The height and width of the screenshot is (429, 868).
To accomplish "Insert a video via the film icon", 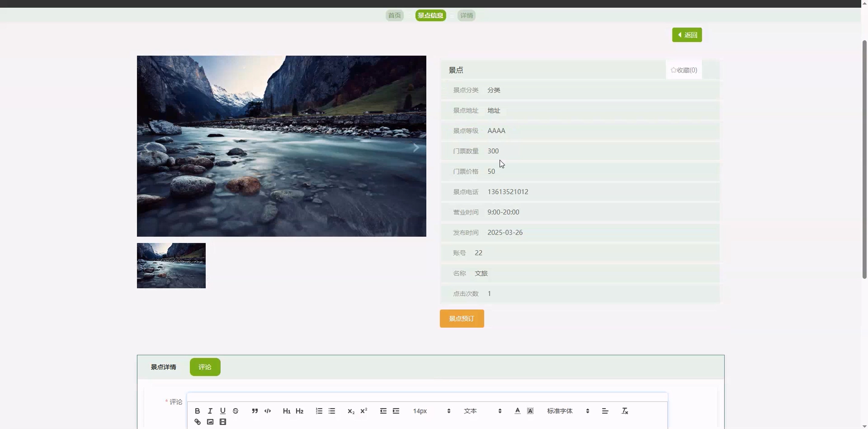I will [223, 422].
